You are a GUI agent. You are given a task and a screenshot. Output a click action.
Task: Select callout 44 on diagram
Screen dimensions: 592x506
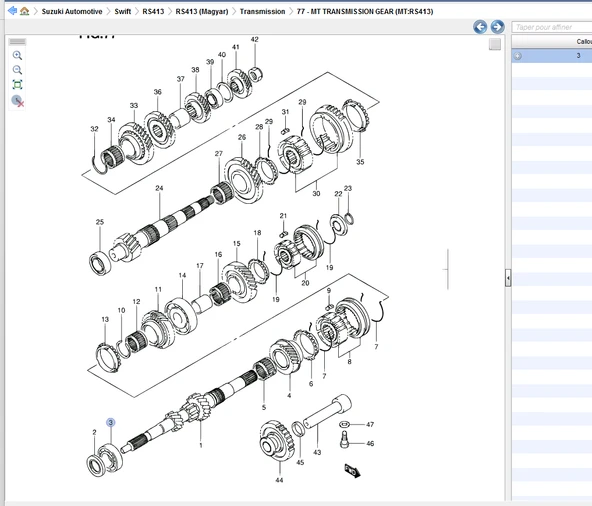(x=279, y=480)
